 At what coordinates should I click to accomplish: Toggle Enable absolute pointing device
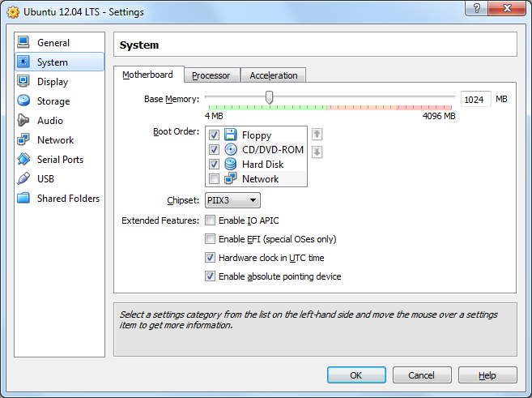[x=210, y=276]
